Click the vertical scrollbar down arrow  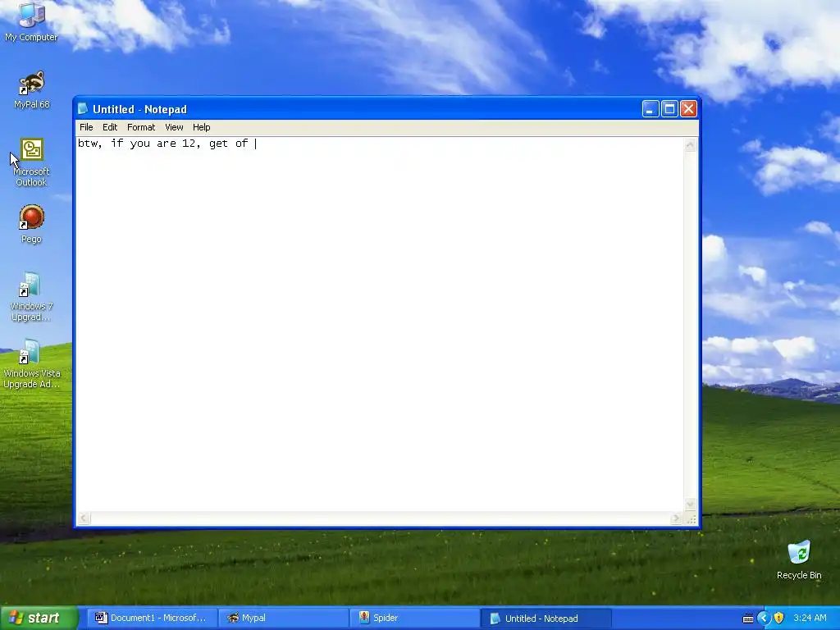pyautogui.click(x=691, y=504)
